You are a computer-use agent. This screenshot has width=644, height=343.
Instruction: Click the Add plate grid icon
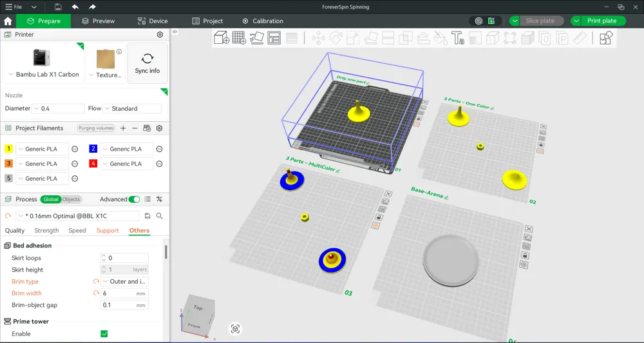coord(239,38)
